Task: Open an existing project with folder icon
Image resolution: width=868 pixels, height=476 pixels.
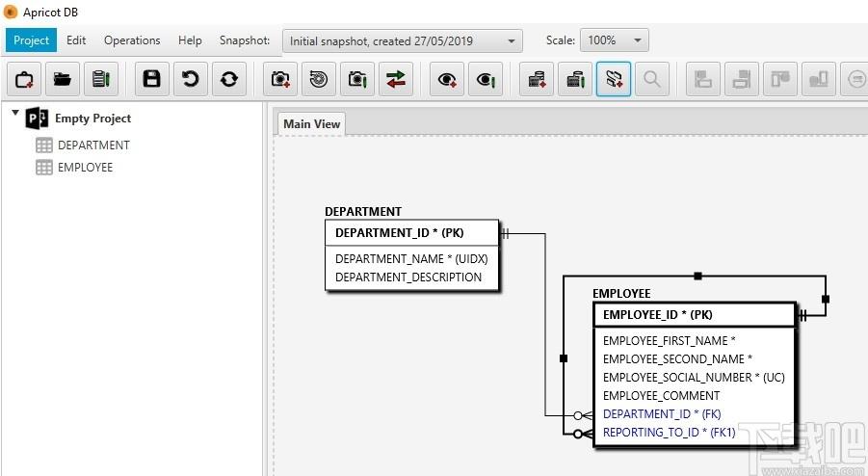Action: [x=63, y=79]
